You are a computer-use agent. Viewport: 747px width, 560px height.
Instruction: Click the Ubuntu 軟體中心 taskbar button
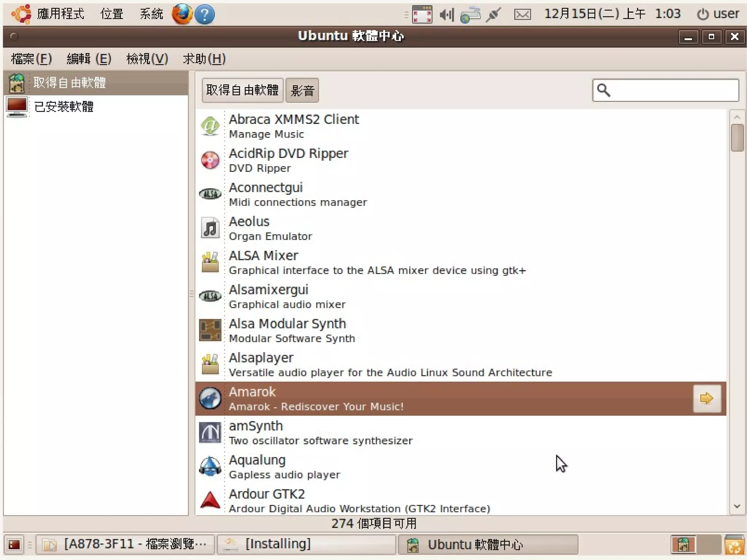[488, 544]
